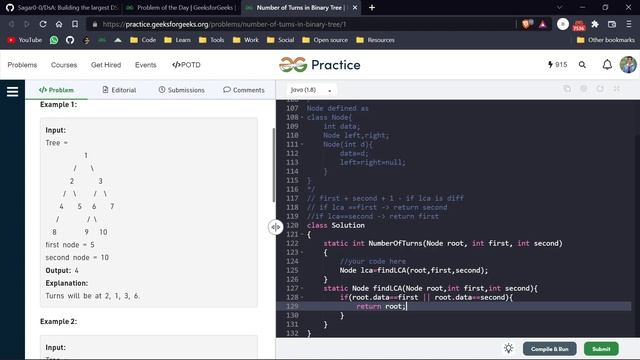This screenshot has width=640, height=360.
Task: Open the Problems nav link
Action: pyautogui.click(x=22, y=65)
